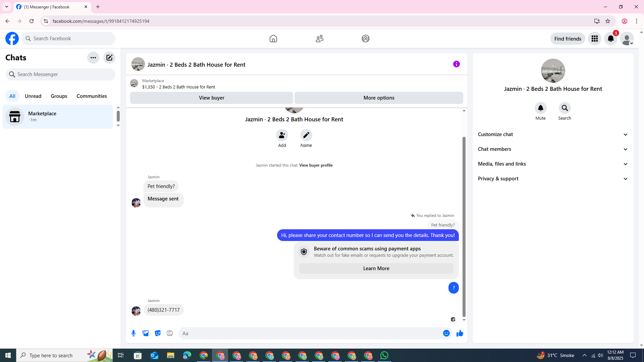Viewport: 644px width, 362px height.
Task: Click the voice clip microphone icon
Action: pos(133,333)
